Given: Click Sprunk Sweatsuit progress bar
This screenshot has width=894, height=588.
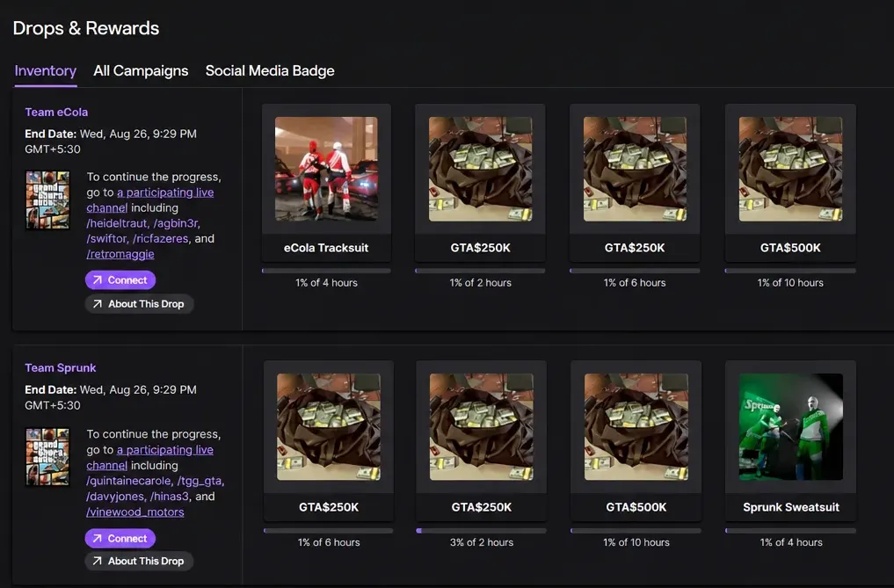Looking at the screenshot, I should click(791, 530).
